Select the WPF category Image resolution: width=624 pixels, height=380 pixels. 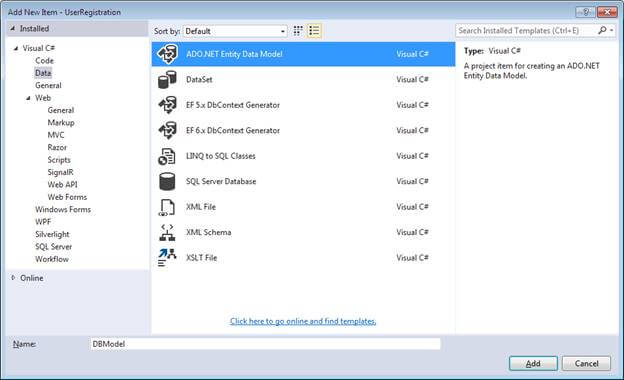point(43,222)
